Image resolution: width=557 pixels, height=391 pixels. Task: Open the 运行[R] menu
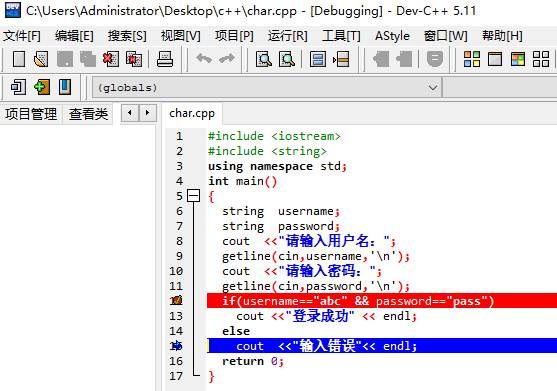tap(287, 36)
